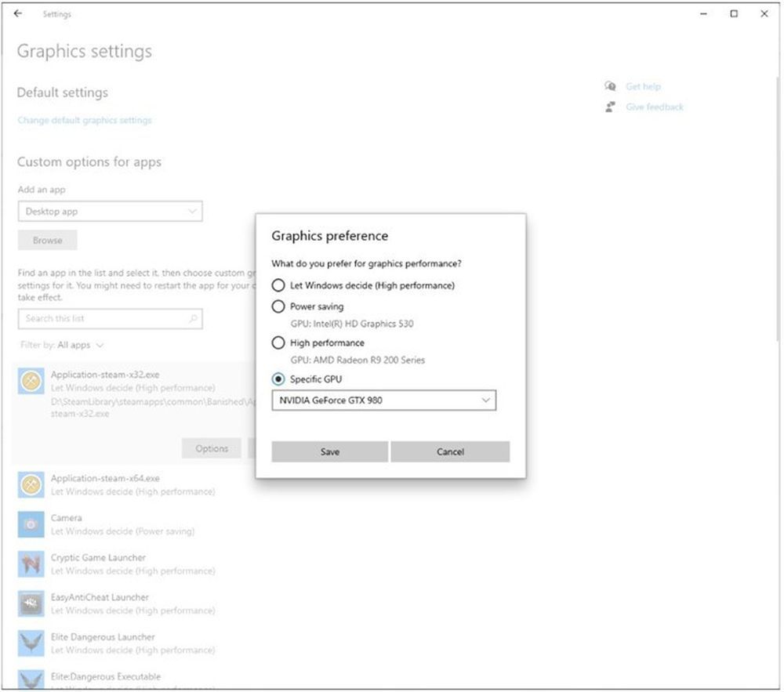
Task: Open the Give feedback link
Action: pyautogui.click(x=655, y=107)
